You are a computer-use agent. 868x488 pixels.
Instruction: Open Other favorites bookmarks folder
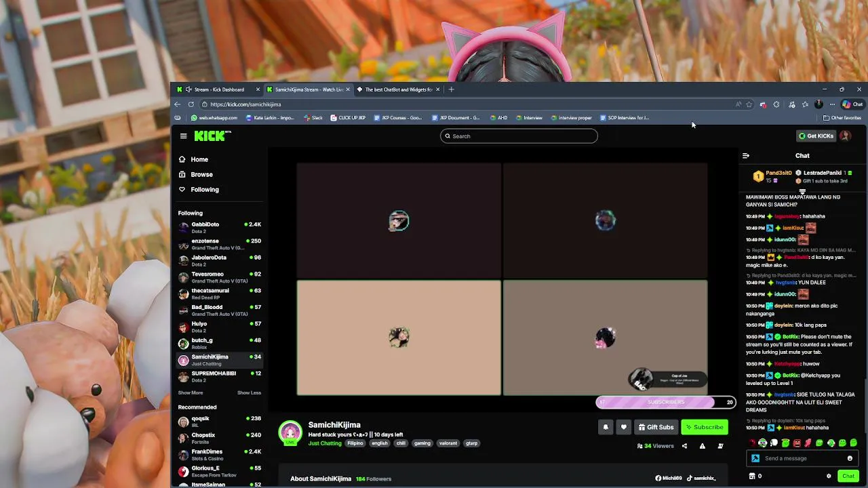click(x=842, y=118)
